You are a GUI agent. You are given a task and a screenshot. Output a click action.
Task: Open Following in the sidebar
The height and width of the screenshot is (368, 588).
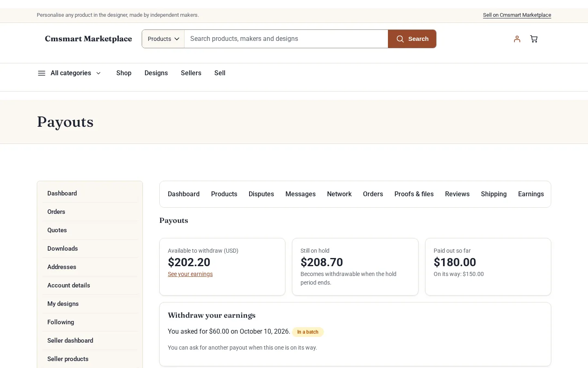tap(90, 322)
